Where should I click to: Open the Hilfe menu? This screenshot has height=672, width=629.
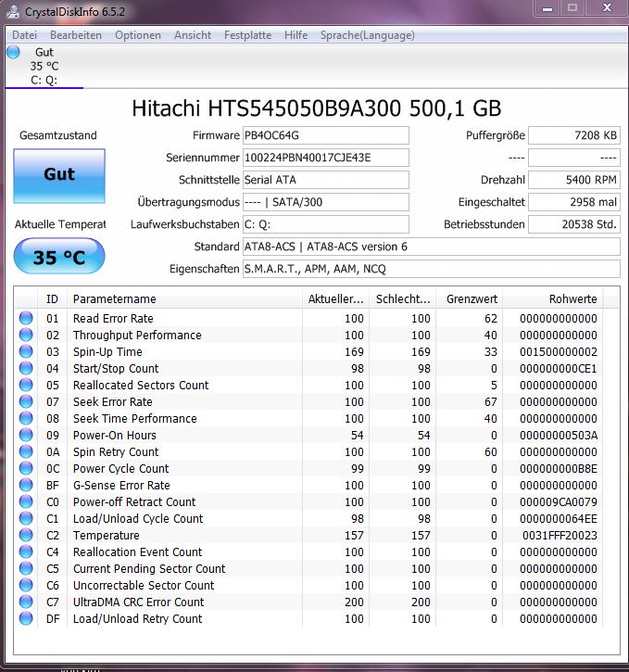296,35
